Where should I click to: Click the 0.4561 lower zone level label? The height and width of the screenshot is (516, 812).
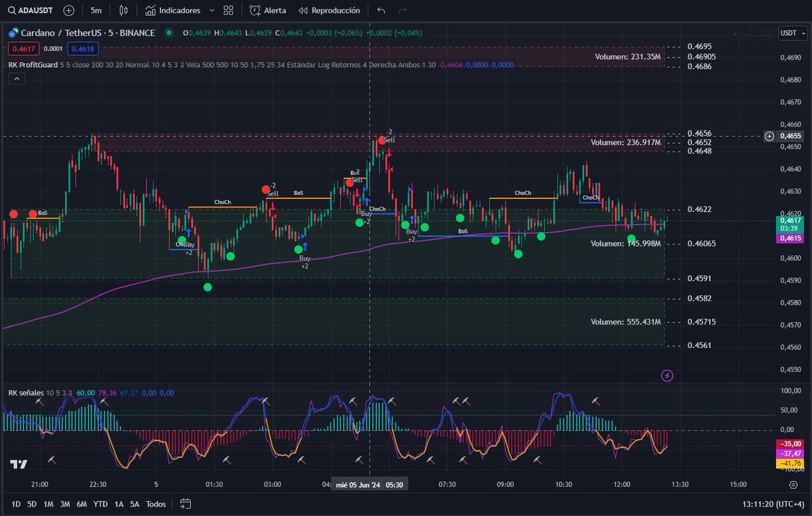click(699, 346)
